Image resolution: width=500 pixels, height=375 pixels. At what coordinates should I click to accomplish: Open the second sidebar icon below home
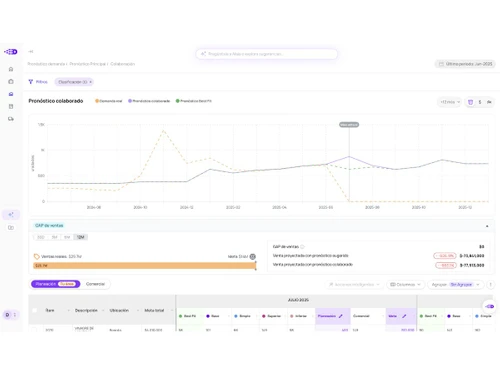coord(11,81)
